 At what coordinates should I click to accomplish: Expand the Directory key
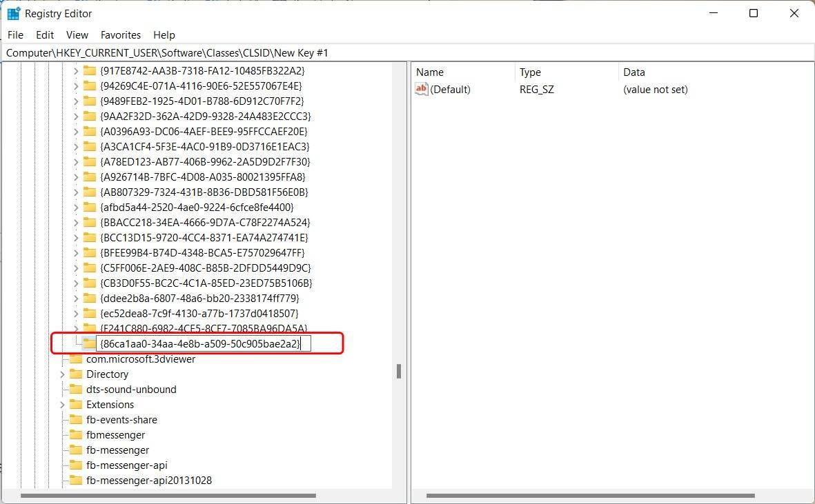pyautogui.click(x=62, y=374)
